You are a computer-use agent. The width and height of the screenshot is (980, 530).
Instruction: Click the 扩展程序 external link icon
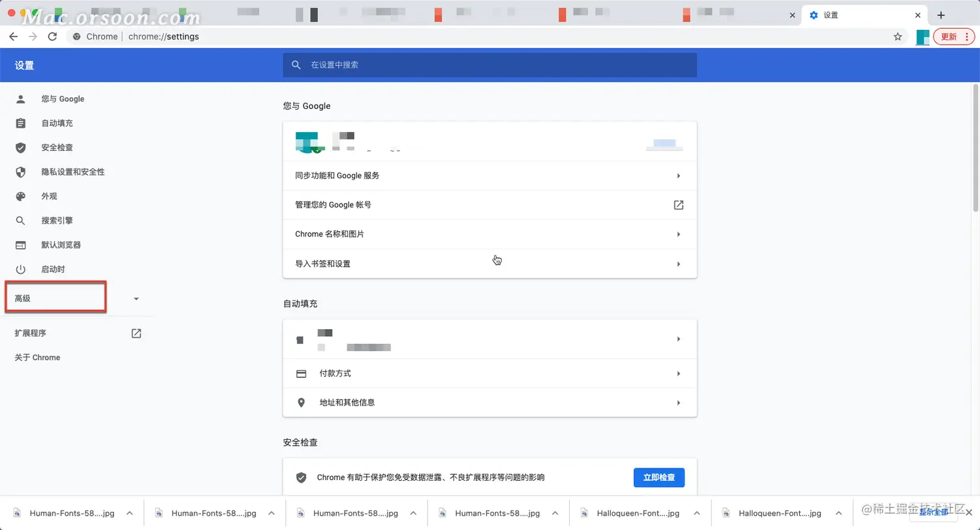(136, 333)
